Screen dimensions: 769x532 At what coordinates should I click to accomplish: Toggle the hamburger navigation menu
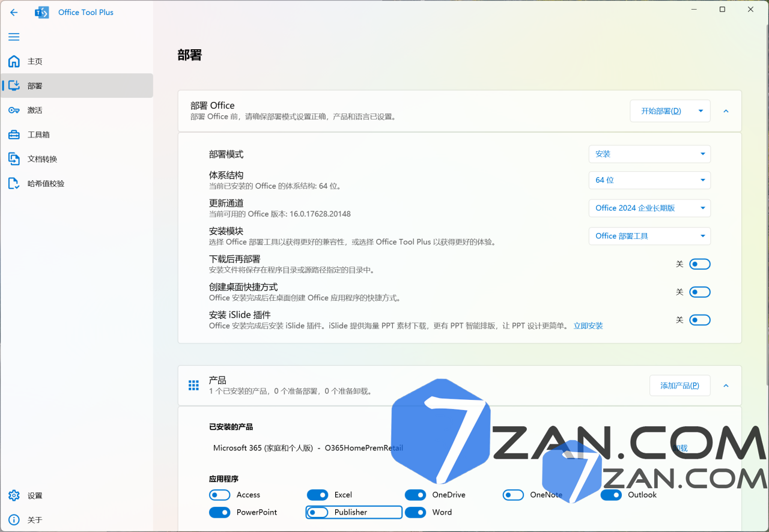[14, 37]
